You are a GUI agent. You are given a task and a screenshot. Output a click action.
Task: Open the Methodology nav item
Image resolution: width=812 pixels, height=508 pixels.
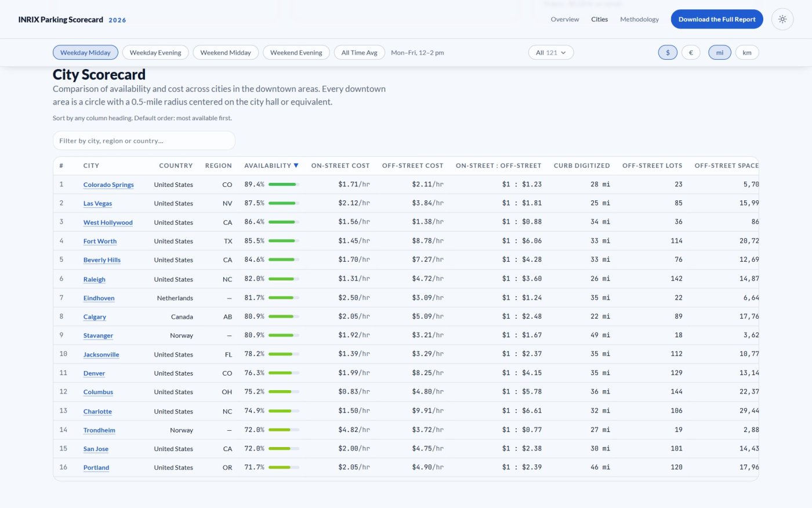[639, 19]
